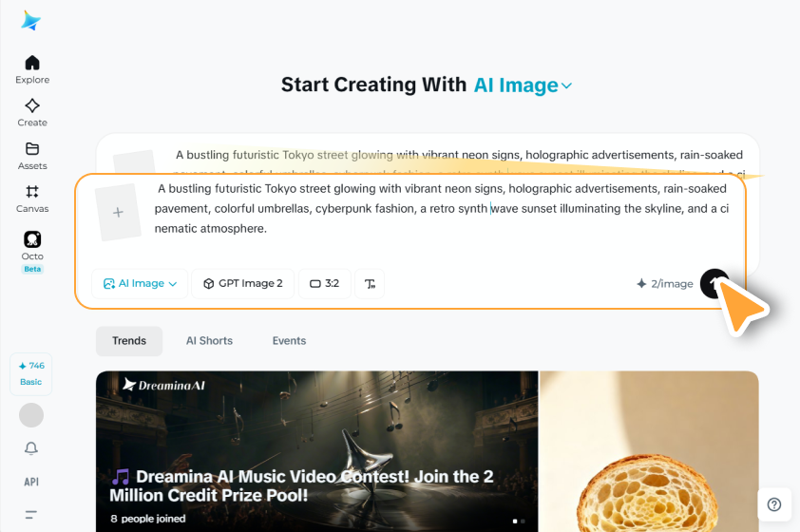Screen dimensions: 800x532
Task: Click inside the prompt text field
Action: coord(441,209)
